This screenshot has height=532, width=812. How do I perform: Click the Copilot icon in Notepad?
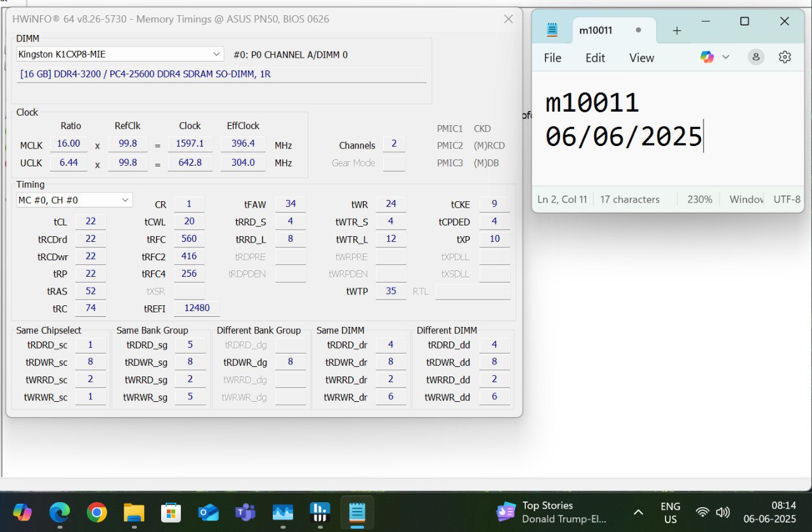click(x=707, y=57)
